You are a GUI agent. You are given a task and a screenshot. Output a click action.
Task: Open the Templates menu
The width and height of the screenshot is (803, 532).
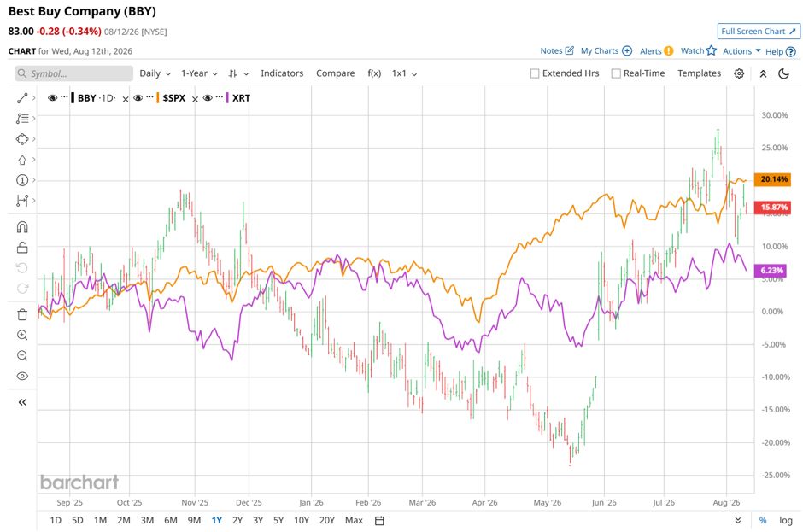pyautogui.click(x=699, y=73)
